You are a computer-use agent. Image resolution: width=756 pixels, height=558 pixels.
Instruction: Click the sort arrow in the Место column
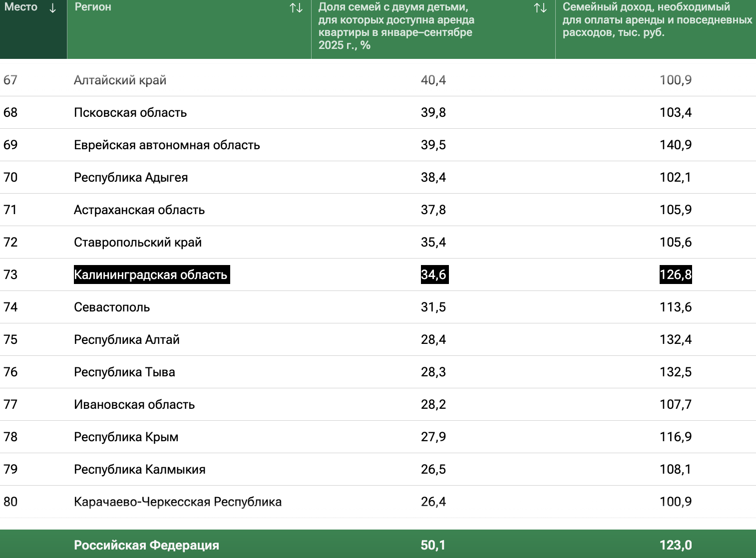[52, 8]
